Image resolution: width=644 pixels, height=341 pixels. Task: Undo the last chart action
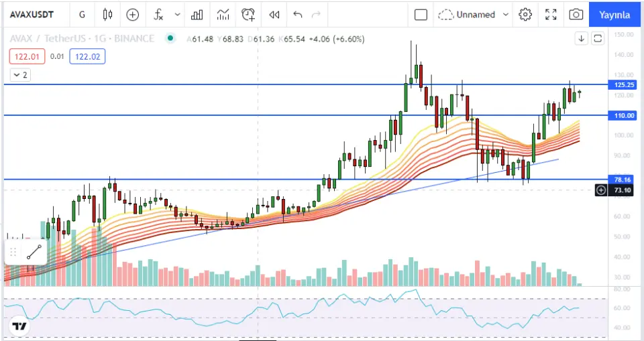[298, 14]
